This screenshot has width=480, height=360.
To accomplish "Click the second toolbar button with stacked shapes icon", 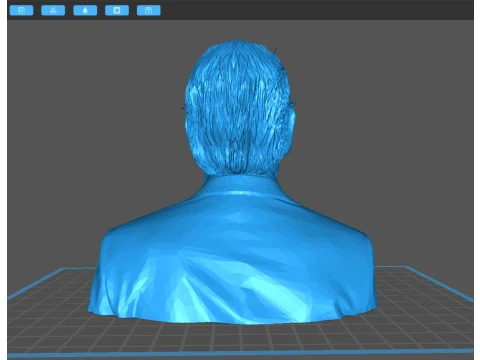I will point(53,10).
